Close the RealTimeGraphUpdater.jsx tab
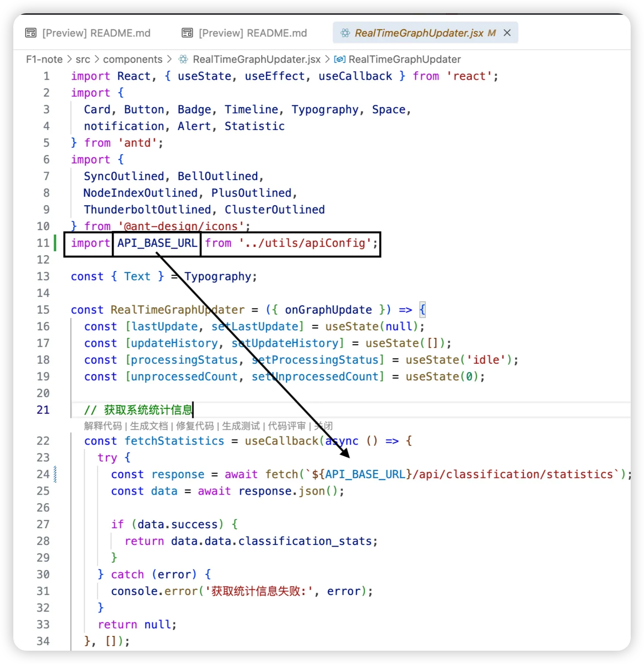 click(507, 33)
